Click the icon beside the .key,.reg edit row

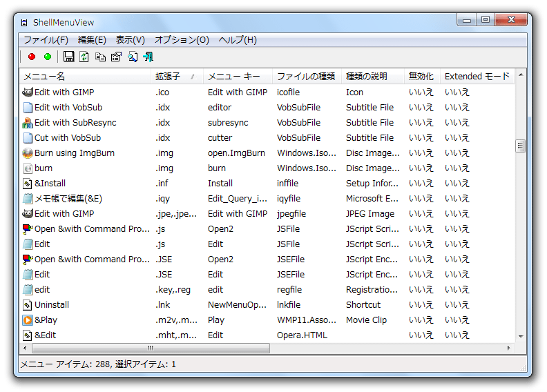28,290
